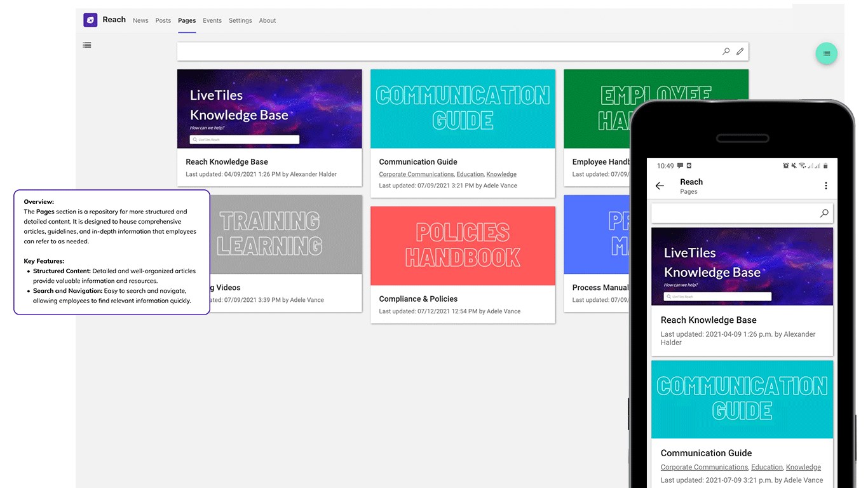The height and width of the screenshot is (488, 868).
Task: Tap the back arrow in the phone header
Action: [660, 186]
